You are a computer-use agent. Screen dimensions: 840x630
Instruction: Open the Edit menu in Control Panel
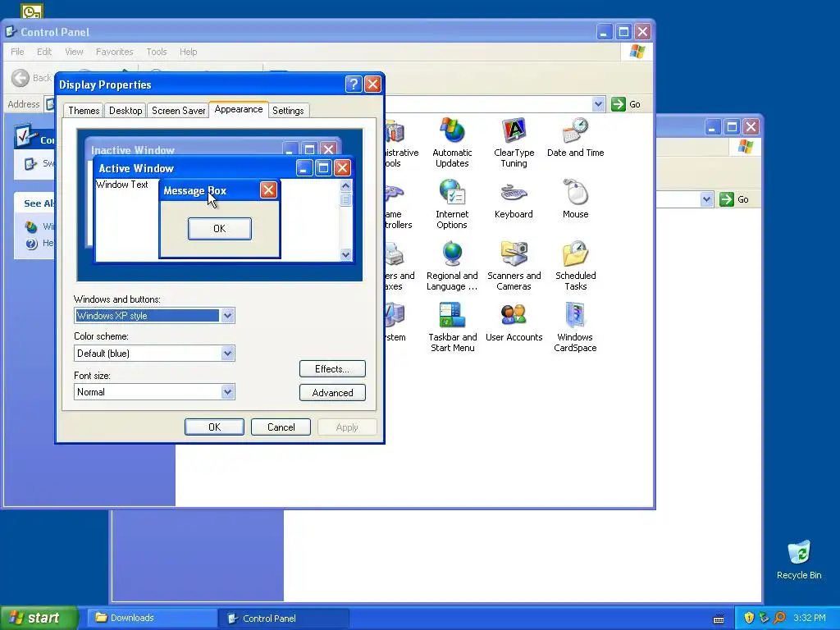point(44,52)
